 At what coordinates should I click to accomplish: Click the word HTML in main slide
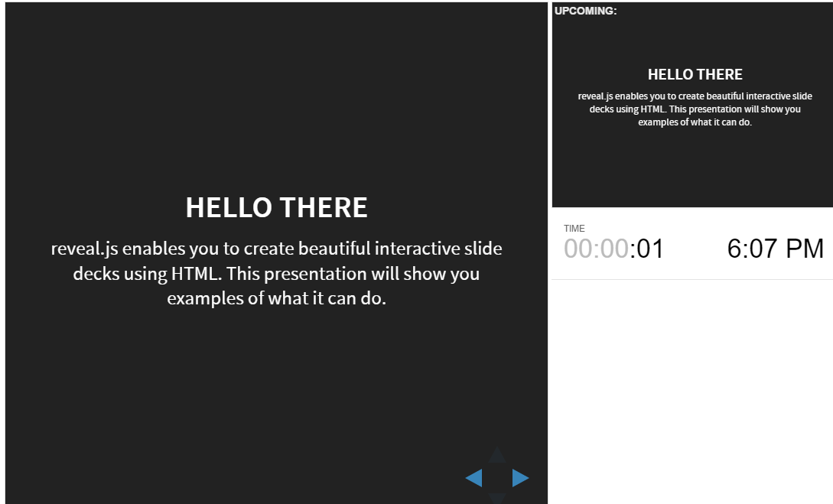click(x=195, y=274)
